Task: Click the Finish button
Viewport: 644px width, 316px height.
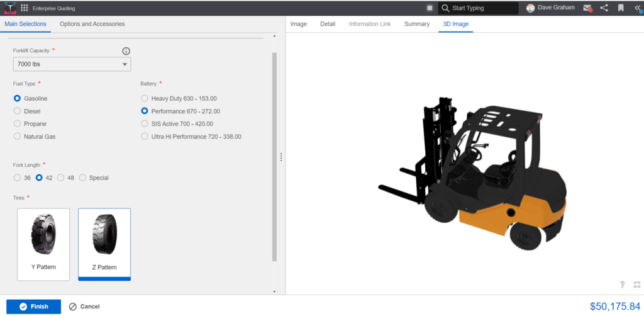Action: coord(34,307)
